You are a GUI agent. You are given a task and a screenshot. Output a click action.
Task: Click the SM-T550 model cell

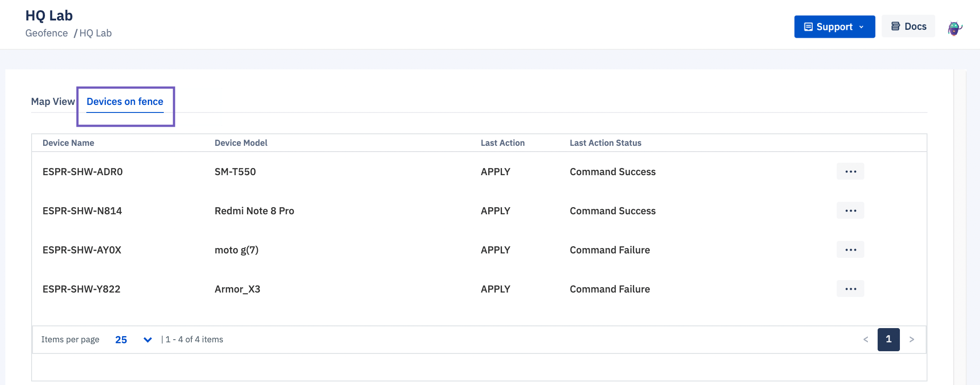pos(235,172)
